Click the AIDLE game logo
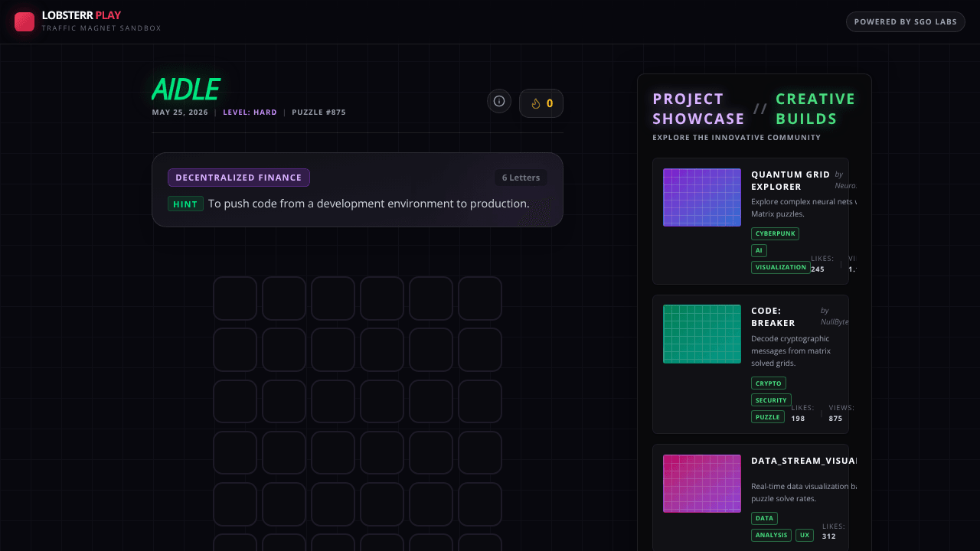This screenshot has width=980, height=551. coord(186,90)
